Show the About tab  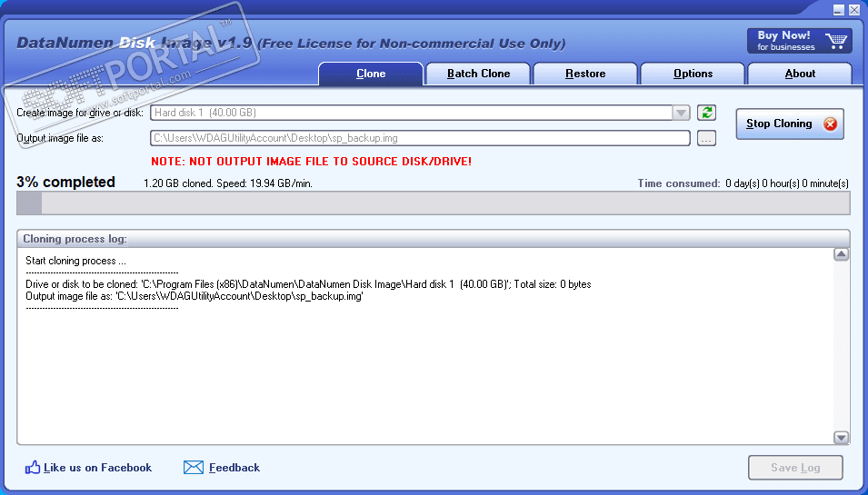tap(800, 74)
